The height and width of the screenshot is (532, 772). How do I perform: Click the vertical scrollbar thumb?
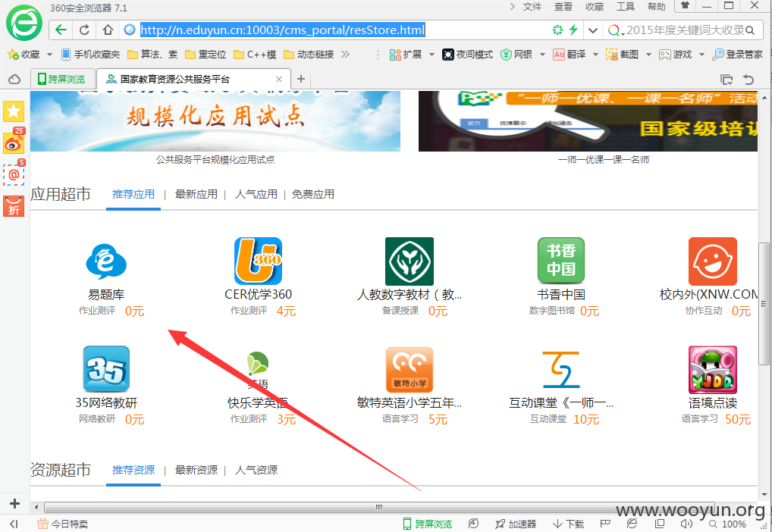pos(764,303)
